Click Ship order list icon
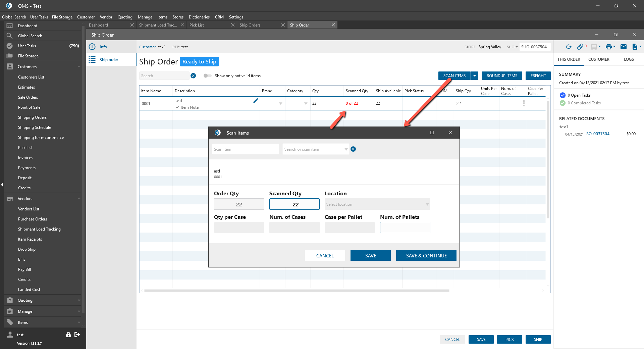 (x=92, y=60)
